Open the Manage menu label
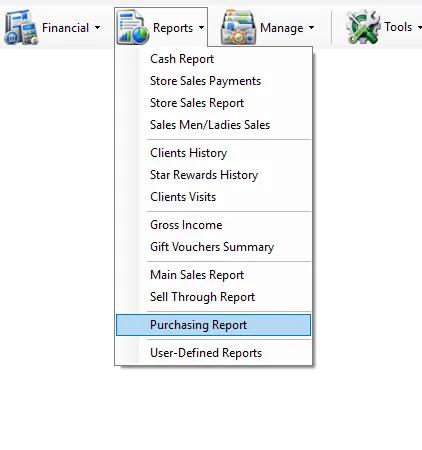422x450 pixels. [x=282, y=28]
